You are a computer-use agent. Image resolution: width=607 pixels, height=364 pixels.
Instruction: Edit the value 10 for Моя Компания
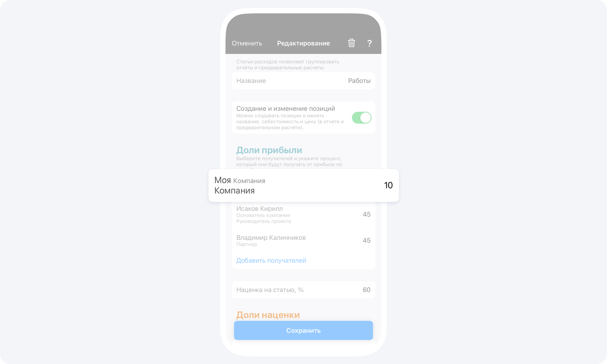388,185
